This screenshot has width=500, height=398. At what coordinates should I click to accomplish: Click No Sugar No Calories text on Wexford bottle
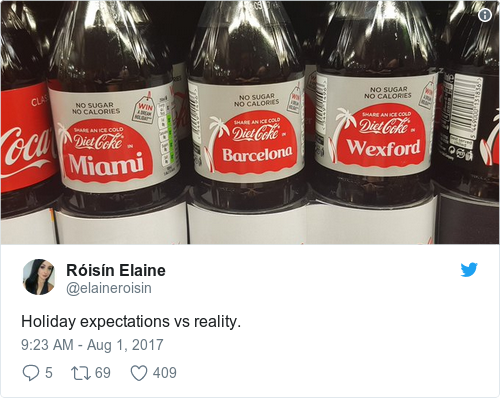point(388,93)
